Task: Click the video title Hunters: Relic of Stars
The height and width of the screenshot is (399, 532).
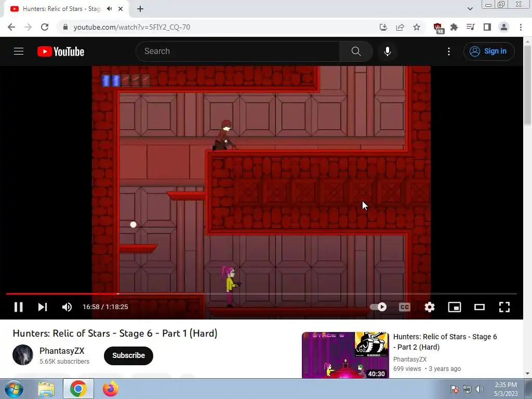Action: 115,334
